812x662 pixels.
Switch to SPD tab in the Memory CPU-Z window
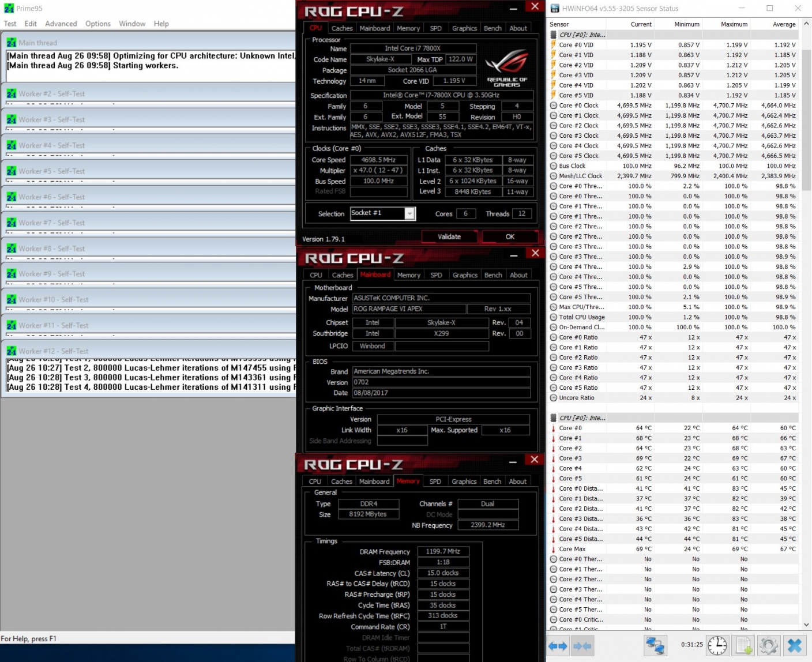(x=435, y=482)
